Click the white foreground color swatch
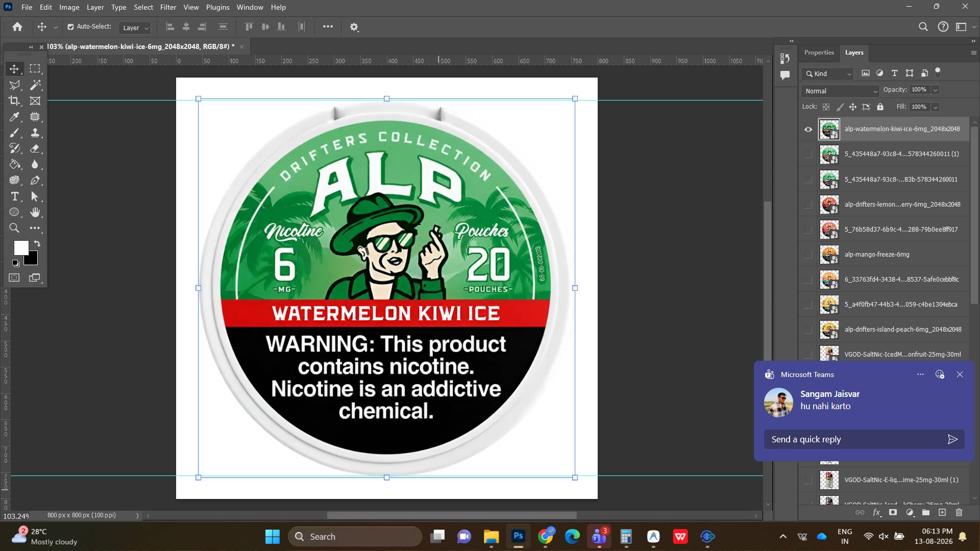The height and width of the screenshot is (551, 980). pos(20,247)
